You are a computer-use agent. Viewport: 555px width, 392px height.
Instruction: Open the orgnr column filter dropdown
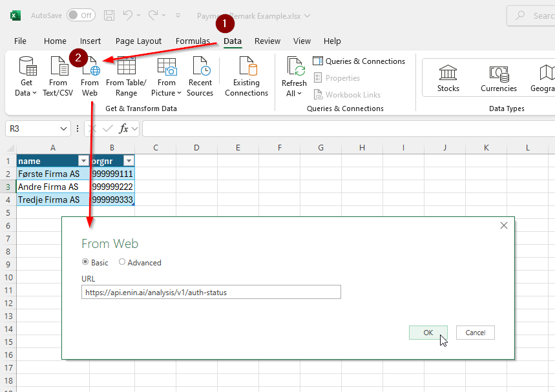click(x=129, y=161)
